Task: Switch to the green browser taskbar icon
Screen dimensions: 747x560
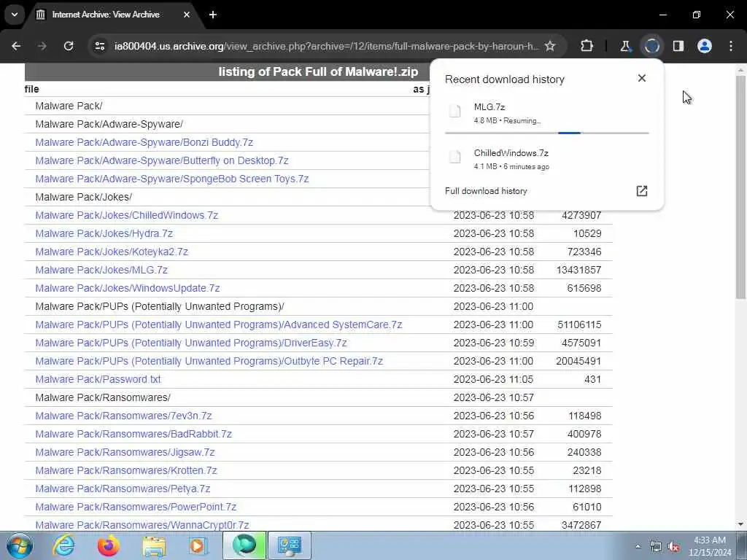Action: tap(244, 545)
